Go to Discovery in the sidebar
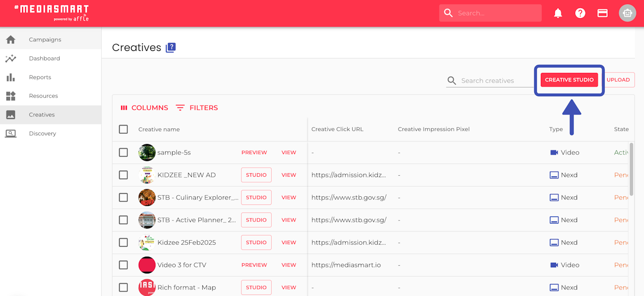Image resolution: width=644 pixels, height=296 pixels. [x=50, y=133]
